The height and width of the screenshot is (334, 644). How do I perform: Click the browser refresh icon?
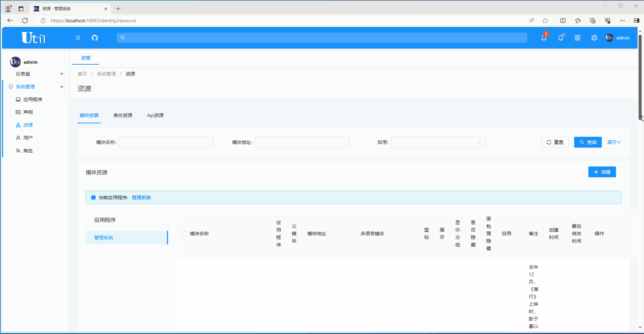(x=25, y=20)
